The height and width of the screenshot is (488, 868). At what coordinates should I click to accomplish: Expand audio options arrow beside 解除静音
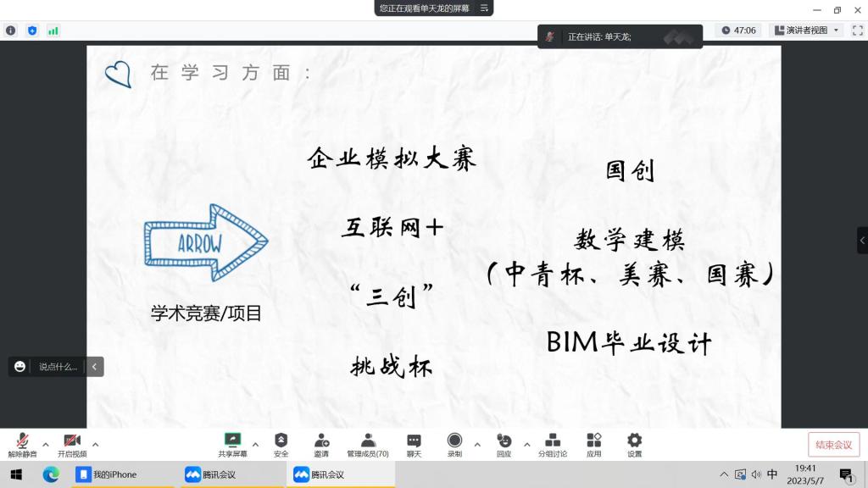tap(46, 444)
